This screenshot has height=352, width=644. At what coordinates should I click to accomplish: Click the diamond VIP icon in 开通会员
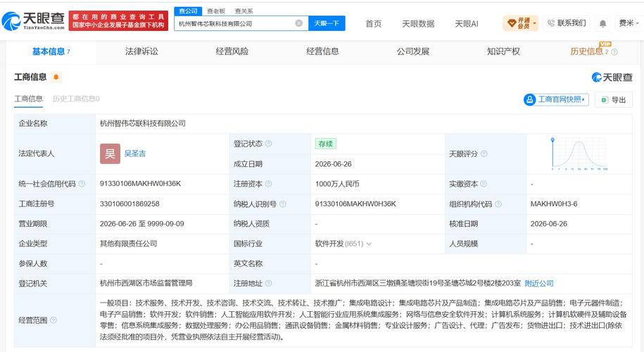coord(512,23)
